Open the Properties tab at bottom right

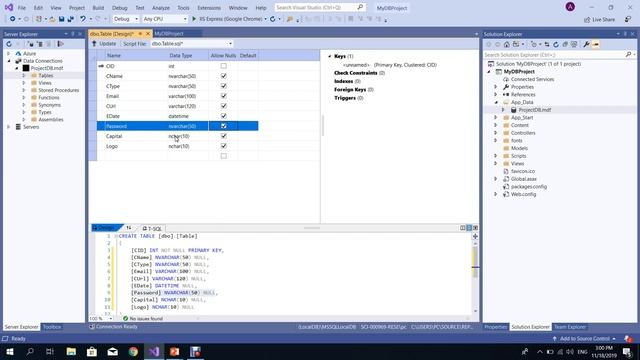[496, 327]
